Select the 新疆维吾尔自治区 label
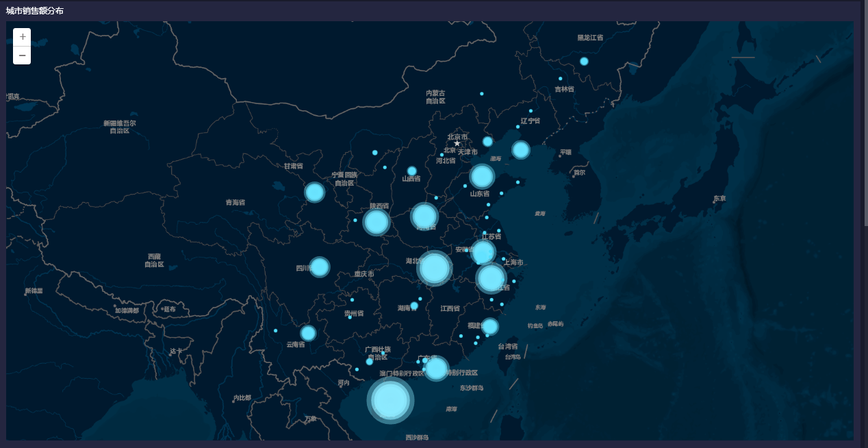Viewport: 868px width, 448px height. [x=120, y=127]
